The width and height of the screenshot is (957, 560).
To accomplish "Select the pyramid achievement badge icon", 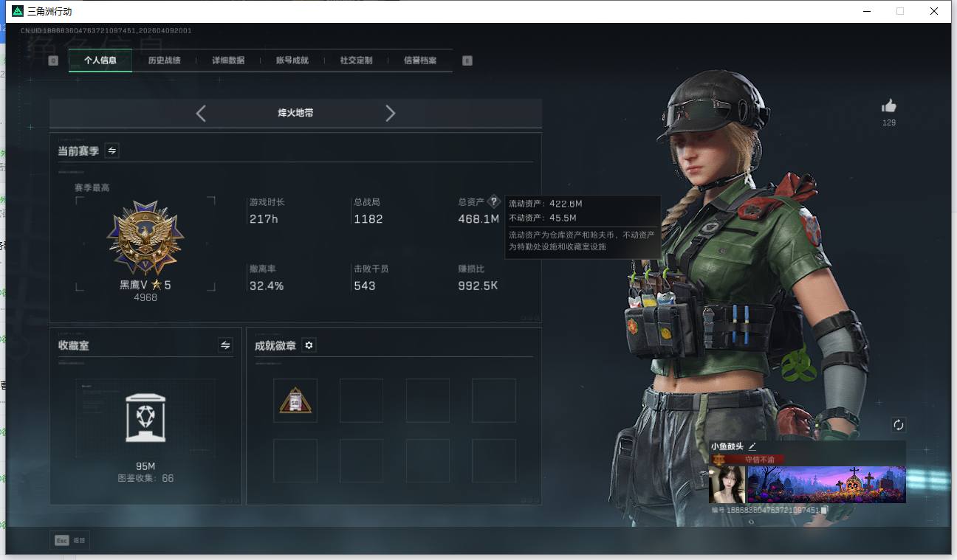I will (295, 400).
